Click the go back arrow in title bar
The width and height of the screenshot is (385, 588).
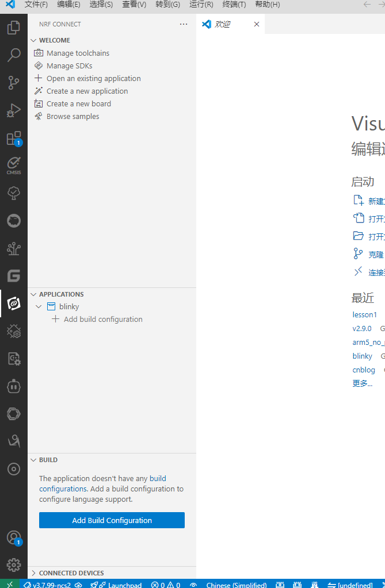pos(367,5)
